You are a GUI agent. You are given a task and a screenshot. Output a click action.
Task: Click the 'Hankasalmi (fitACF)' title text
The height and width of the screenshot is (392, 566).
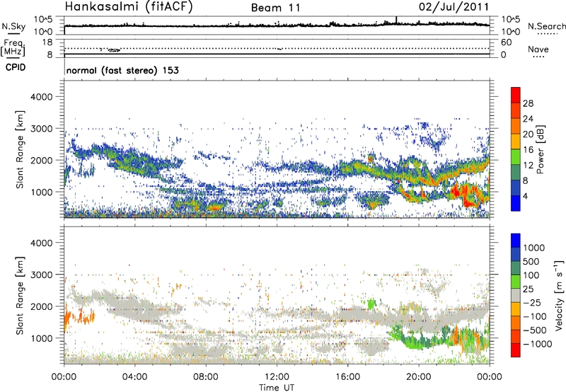click(x=129, y=7)
